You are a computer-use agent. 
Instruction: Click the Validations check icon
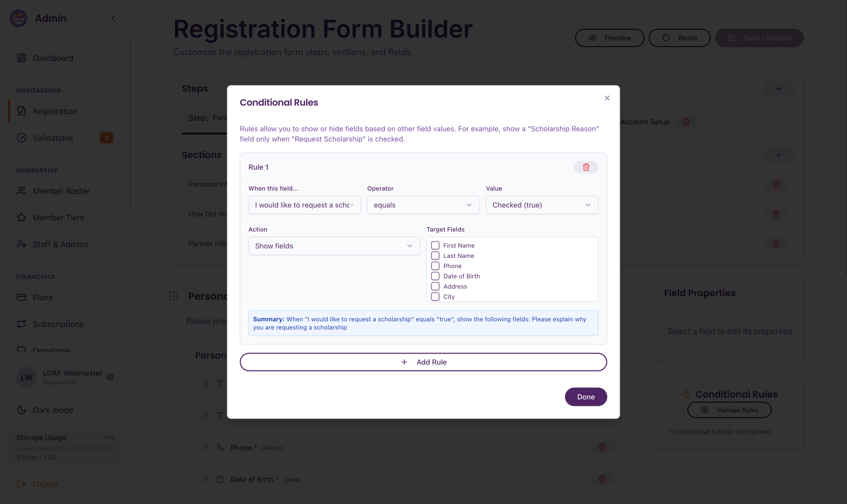pyautogui.click(x=21, y=138)
